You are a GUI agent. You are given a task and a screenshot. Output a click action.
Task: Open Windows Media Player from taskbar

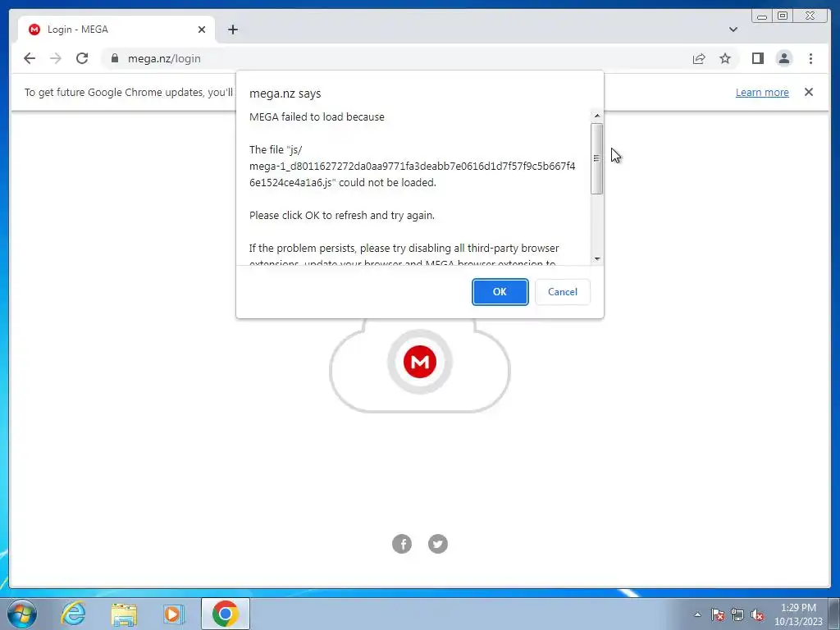pos(173,614)
